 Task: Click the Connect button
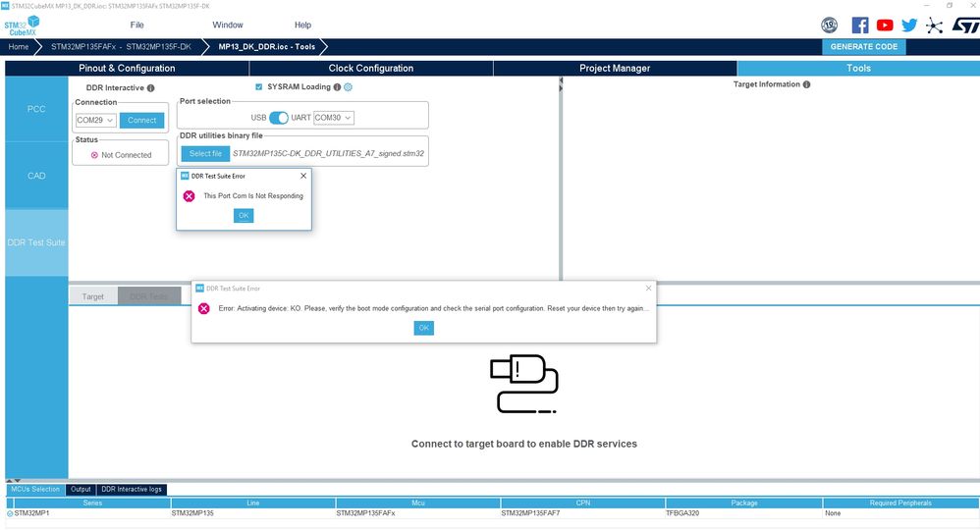point(141,120)
